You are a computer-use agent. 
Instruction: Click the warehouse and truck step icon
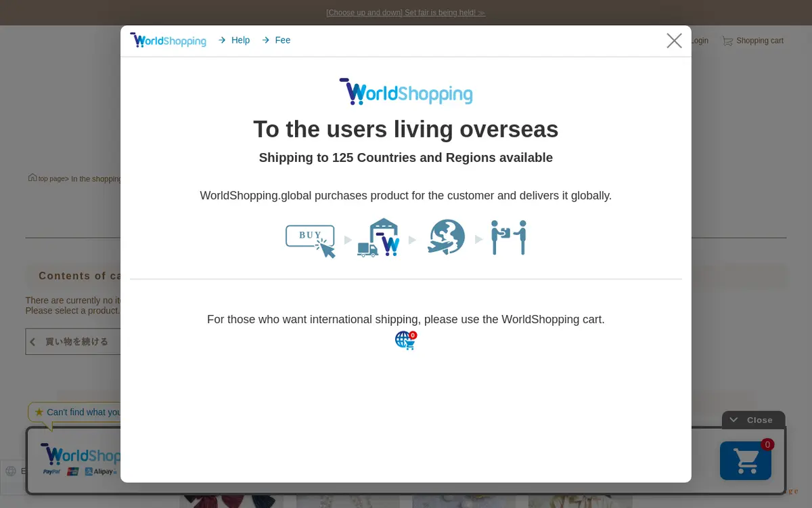379,238
